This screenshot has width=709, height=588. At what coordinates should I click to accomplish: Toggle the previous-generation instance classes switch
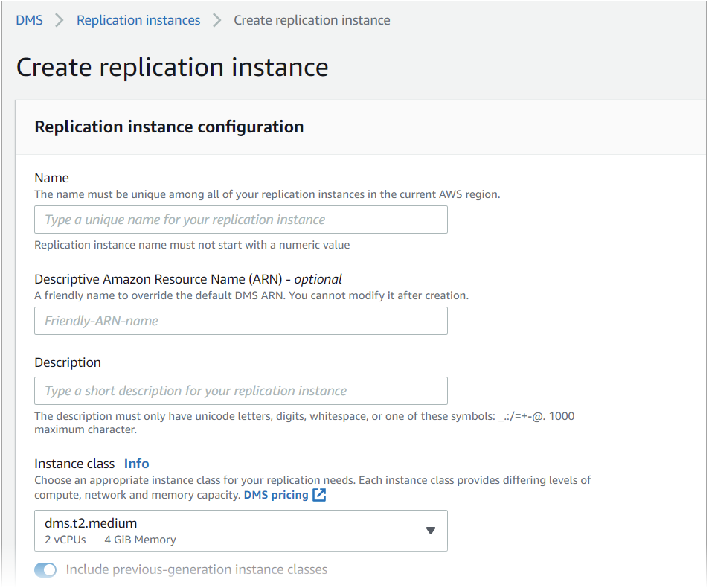pos(45,570)
